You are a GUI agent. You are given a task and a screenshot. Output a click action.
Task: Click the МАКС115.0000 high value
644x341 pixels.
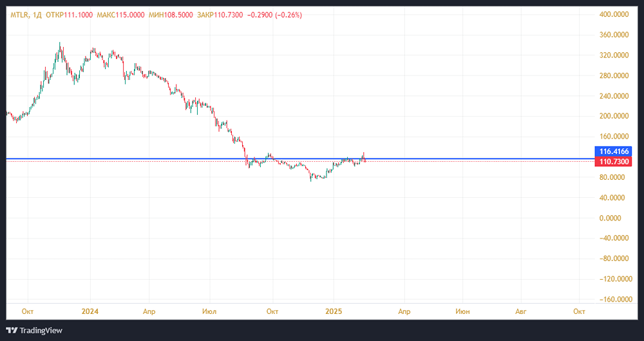(x=121, y=15)
